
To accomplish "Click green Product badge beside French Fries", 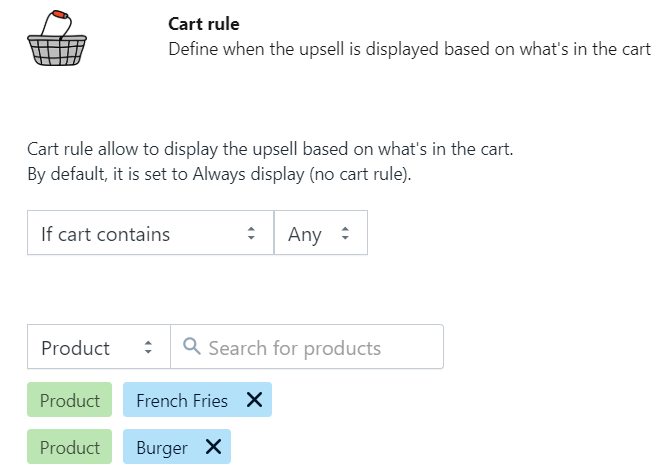I will pos(70,401).
